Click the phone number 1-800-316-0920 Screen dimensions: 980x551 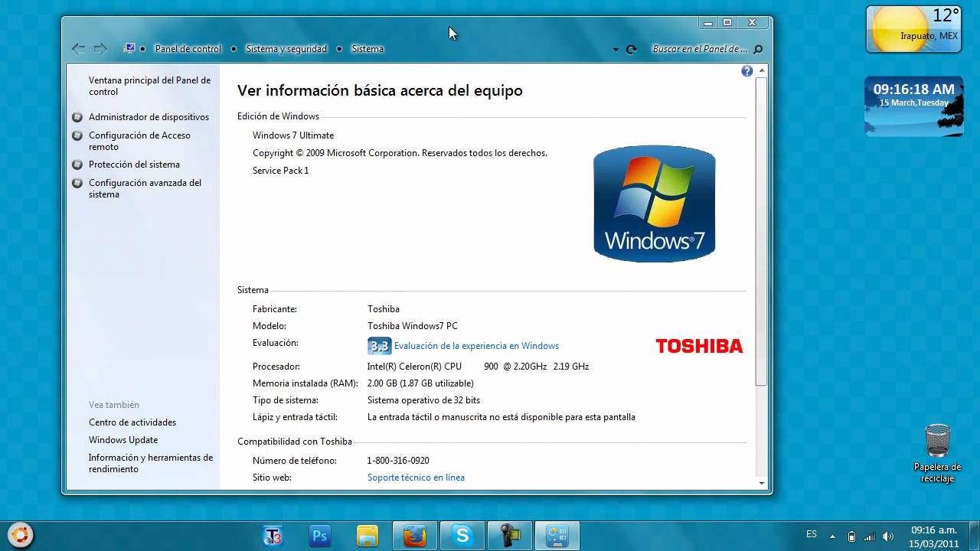(x=398, y=461)
